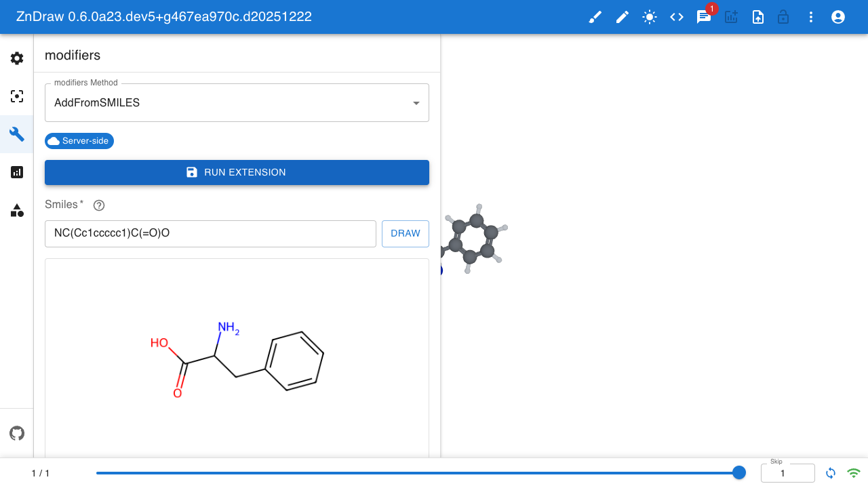The width and height of the screenshot is (868, 488).
Task: Open the GitHub link icon
Action: (x=17, y=433)
